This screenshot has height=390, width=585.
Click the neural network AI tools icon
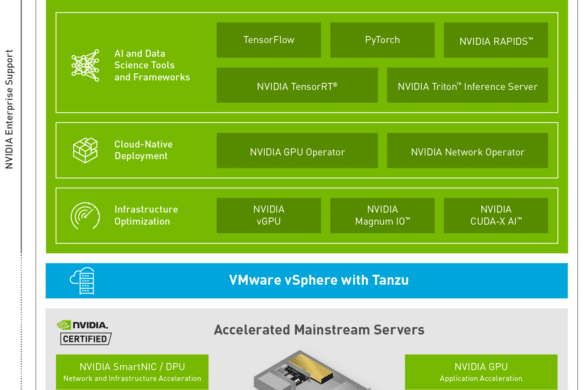85,65
